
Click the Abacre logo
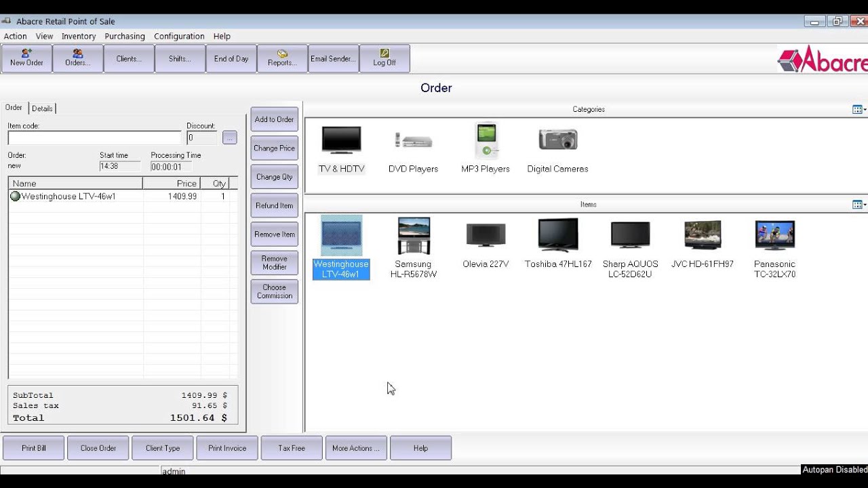pos(823,60)
